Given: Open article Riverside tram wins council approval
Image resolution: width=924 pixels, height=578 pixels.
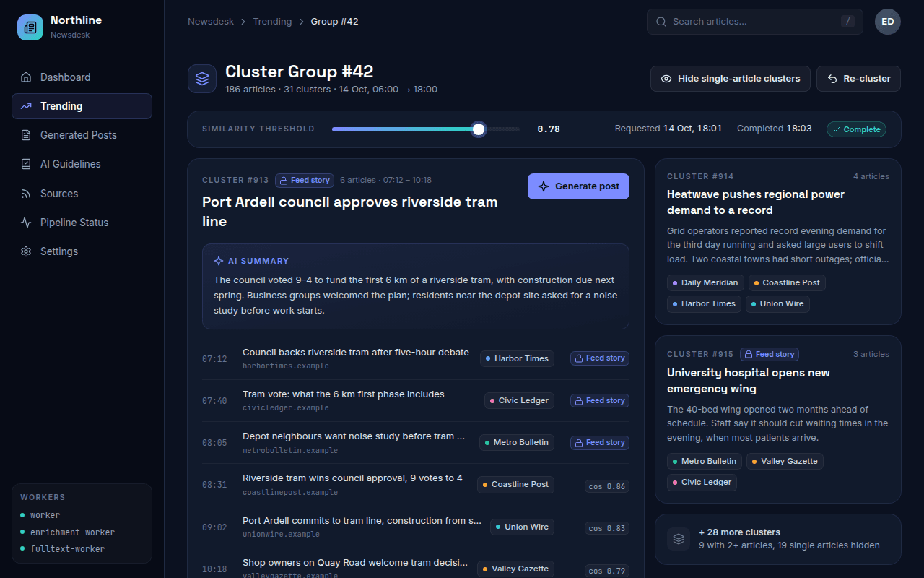Looking at the screenshot, I should 352,478.
